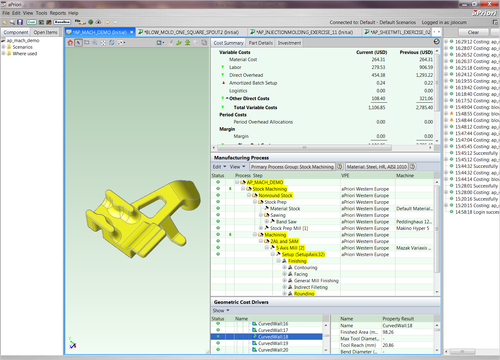
Task: Click the axis triad icon in viewer
Action: click(72, 343)
